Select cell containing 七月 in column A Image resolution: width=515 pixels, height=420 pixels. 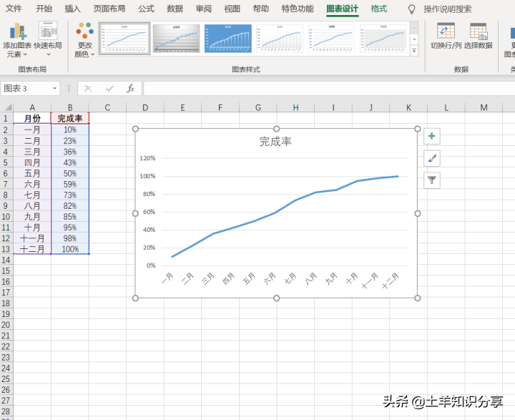pyautogui.click(x=32, y=195)
